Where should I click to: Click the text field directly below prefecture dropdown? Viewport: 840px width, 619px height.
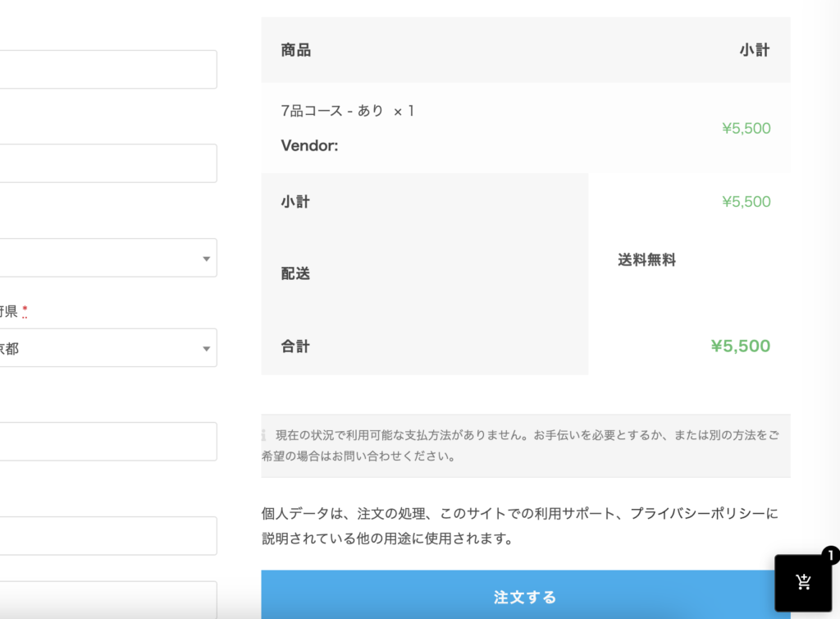point(107,442)
